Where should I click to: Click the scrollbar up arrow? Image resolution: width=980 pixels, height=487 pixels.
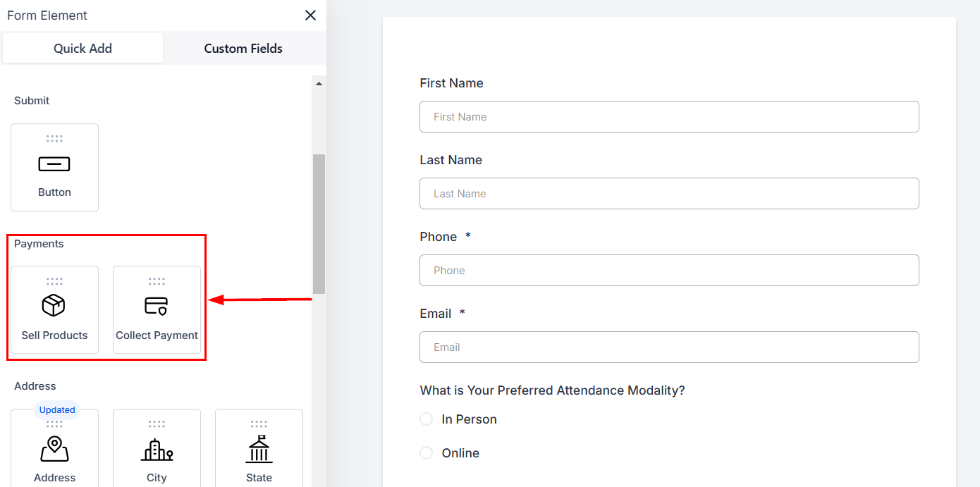[319, 84]
